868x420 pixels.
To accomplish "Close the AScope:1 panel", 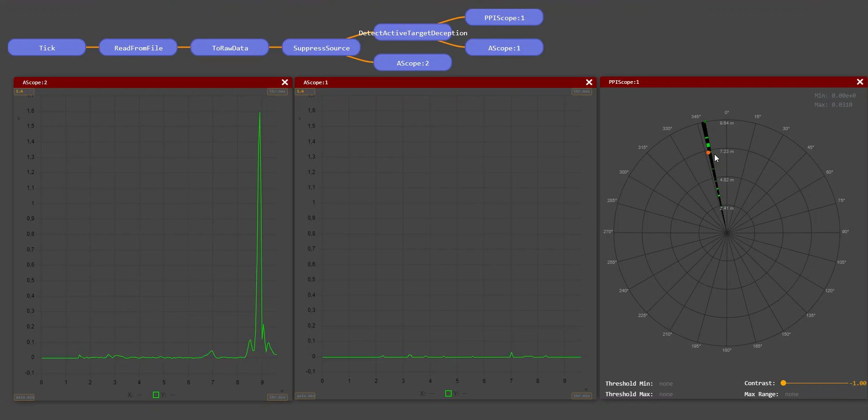I will point(589,82).
